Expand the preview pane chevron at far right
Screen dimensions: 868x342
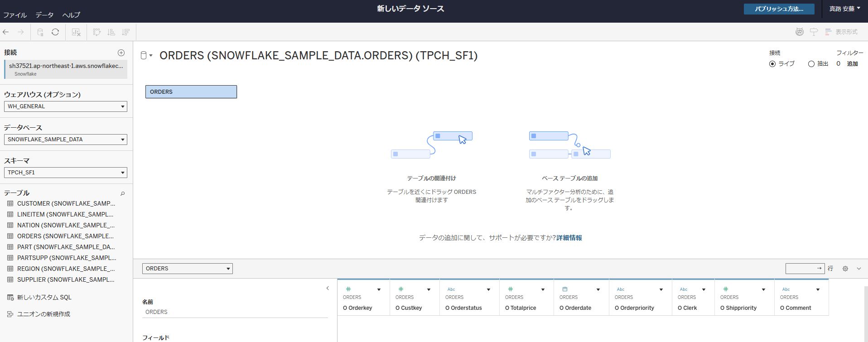858,269
